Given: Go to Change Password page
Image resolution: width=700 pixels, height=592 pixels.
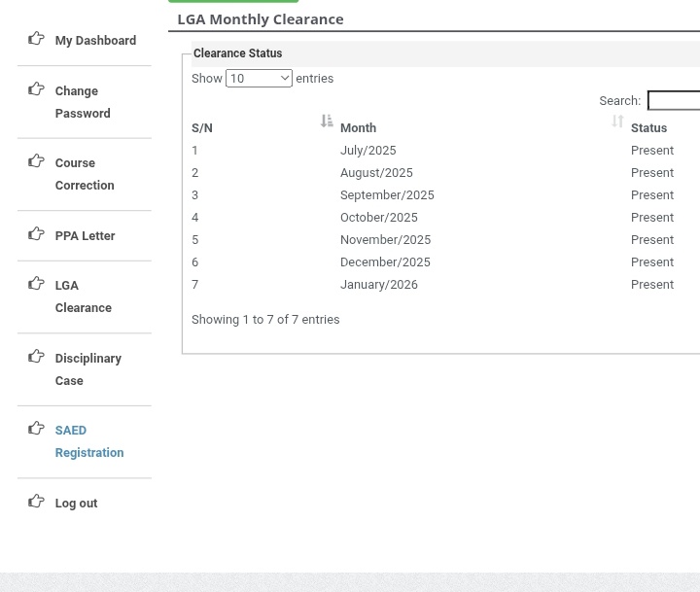Looking at the screenshot, I should click(x=83, y=102).
